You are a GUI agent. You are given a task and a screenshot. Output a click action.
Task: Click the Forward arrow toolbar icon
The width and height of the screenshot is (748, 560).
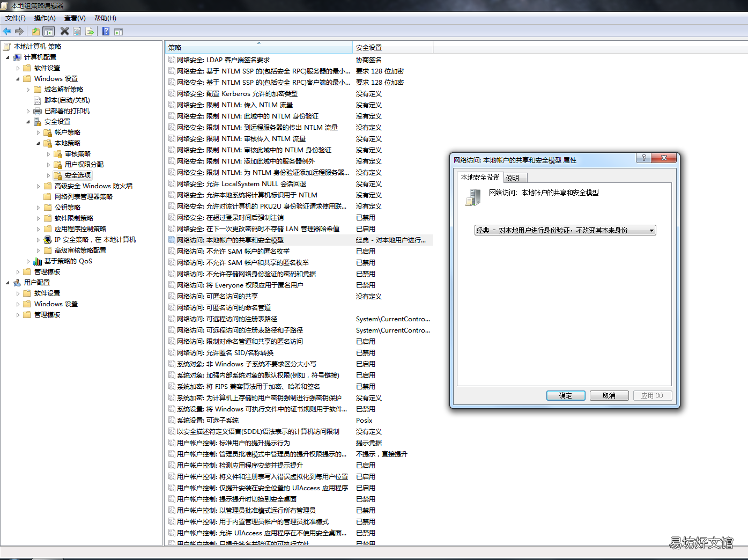point(19,32)
